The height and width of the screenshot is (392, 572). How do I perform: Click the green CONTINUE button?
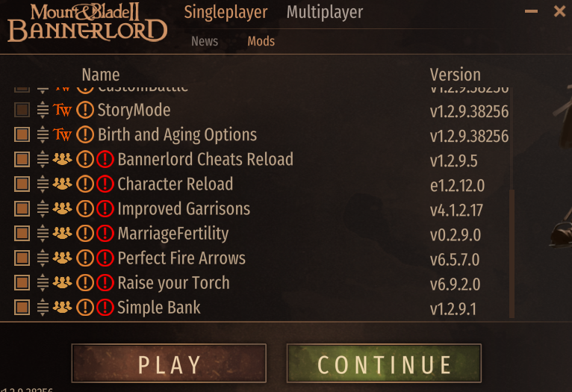[x=384, y=363]
